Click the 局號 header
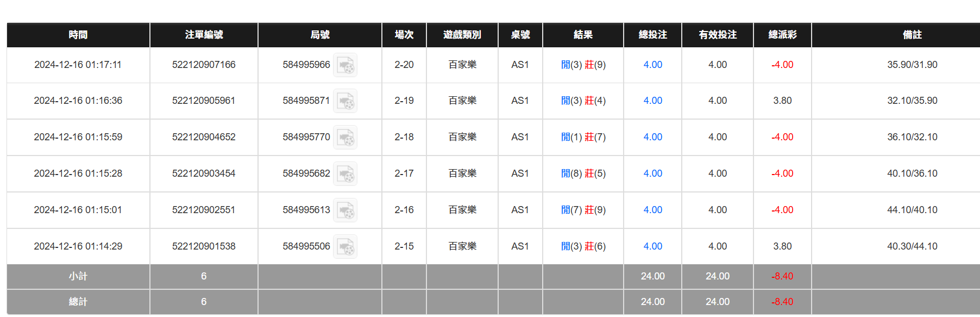This screenshot has height=317, width=980. [x=319, y=35]
